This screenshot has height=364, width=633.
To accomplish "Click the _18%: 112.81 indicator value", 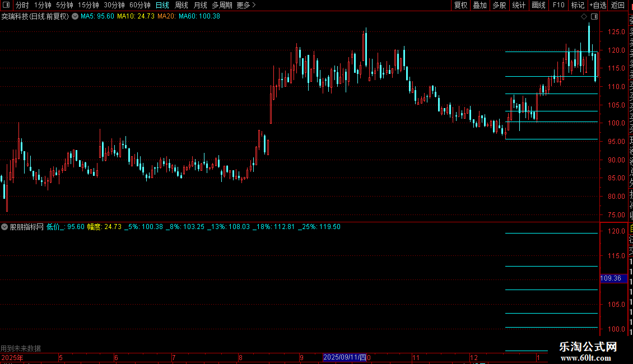I will tap(274, 227).
